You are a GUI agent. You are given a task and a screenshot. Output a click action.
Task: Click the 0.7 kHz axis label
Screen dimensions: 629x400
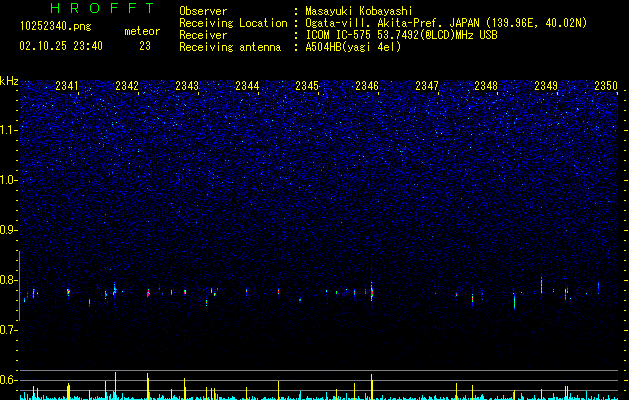tap(9, 330)
